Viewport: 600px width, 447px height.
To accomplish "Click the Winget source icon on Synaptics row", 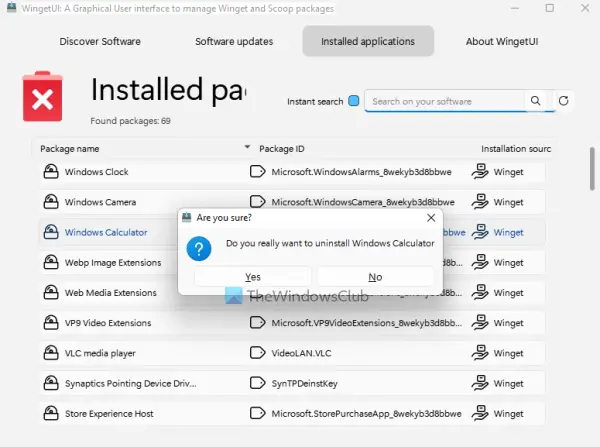I will click(x=480, y=383).
